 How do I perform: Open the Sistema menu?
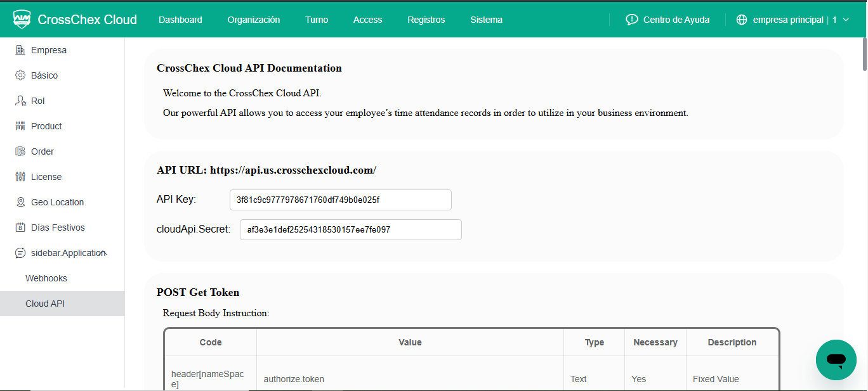tap(487, 20)
